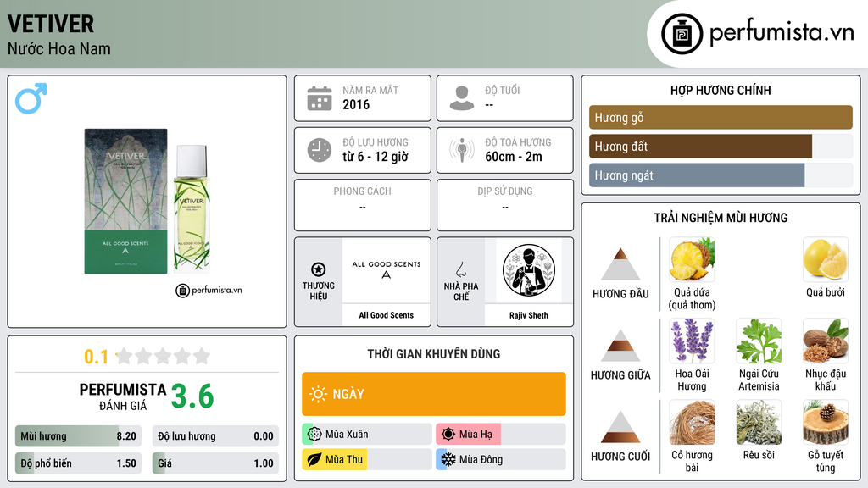Viewport: 868px width, 488px height.
Task: Select the orange Ngày time bar
Action: pos(434,394)
